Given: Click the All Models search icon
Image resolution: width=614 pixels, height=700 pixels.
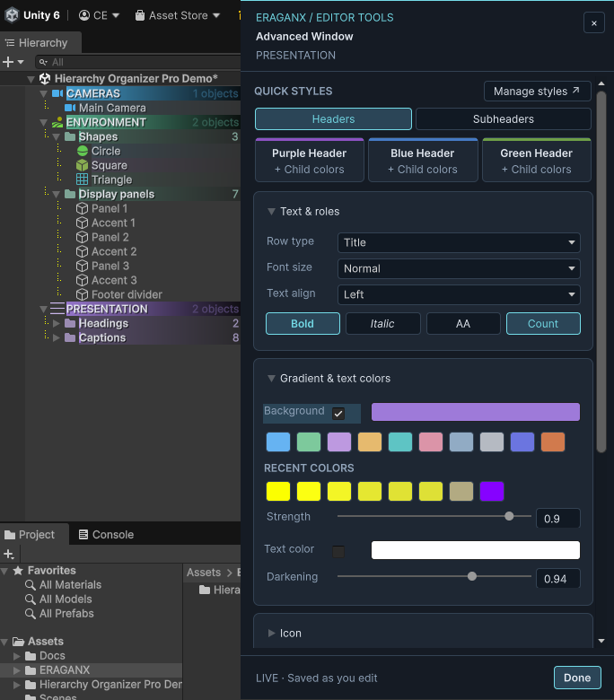Looking at the screenshot, I should pos(31,599).
